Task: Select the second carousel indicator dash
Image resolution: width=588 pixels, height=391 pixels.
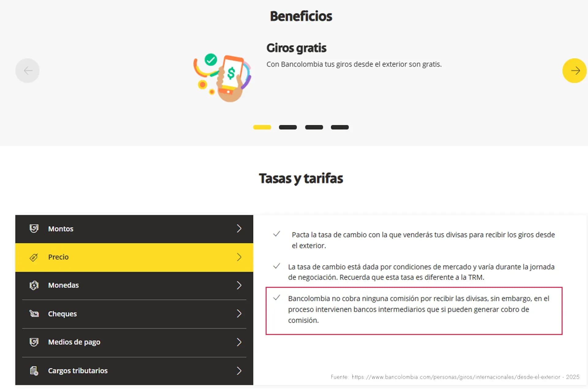Action: (288, 127)
